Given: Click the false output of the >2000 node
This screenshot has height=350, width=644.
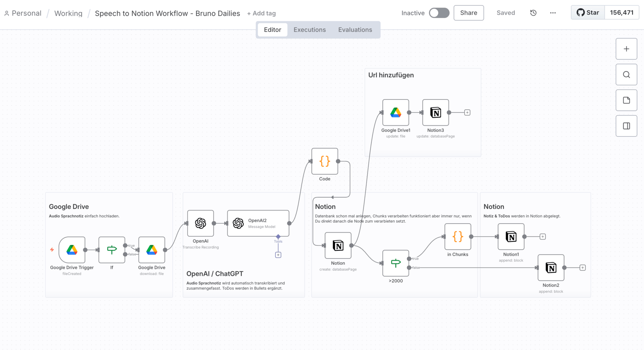Looking at the screenshot, I should (409, 268).
